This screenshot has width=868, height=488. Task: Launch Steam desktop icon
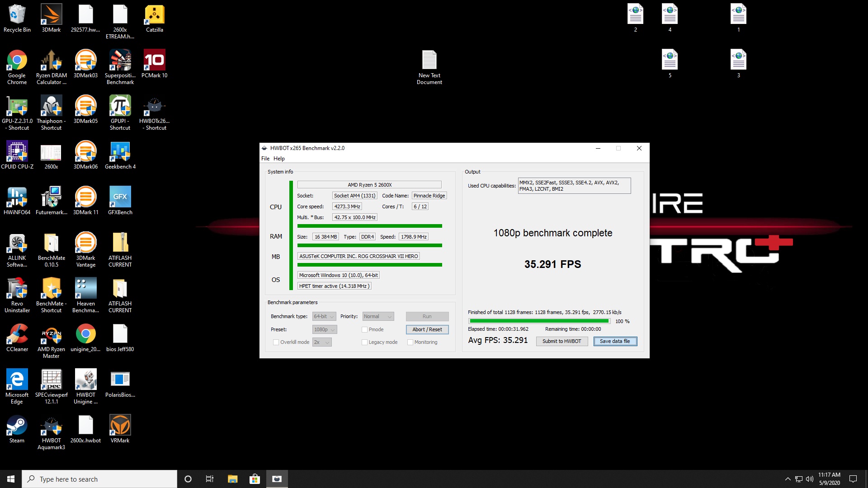pos(17,429)
